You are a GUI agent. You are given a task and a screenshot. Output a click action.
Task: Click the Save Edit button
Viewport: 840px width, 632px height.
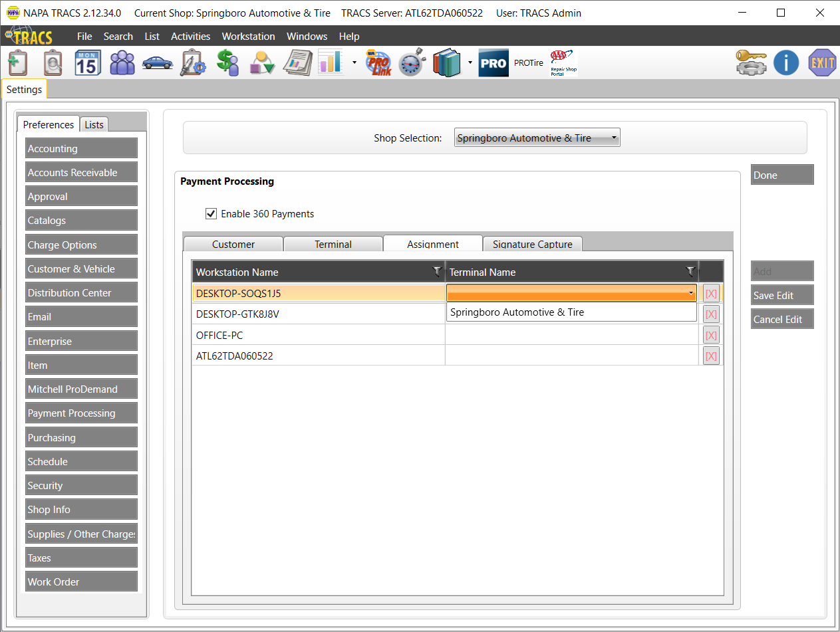click(782, 295)
